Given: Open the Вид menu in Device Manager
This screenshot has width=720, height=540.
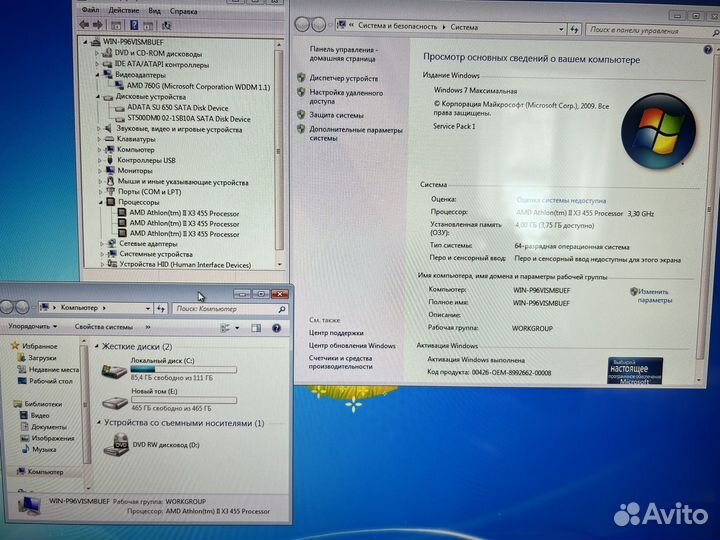Looking at the screenshot, I should tap(154, 11).
